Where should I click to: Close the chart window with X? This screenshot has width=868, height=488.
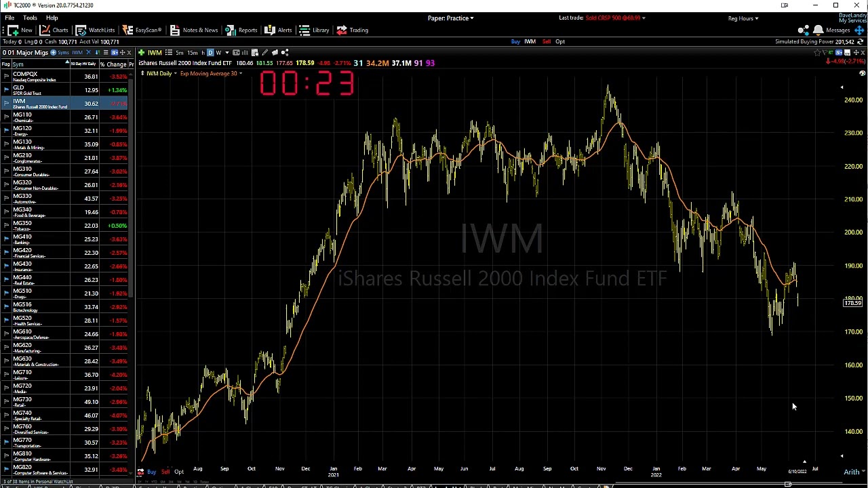(863, 52)
